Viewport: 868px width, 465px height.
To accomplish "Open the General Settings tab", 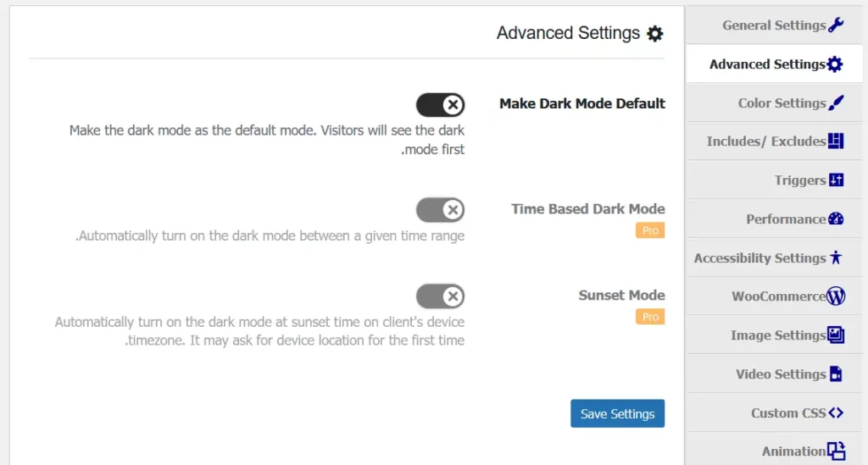I will tap(773, 25).
